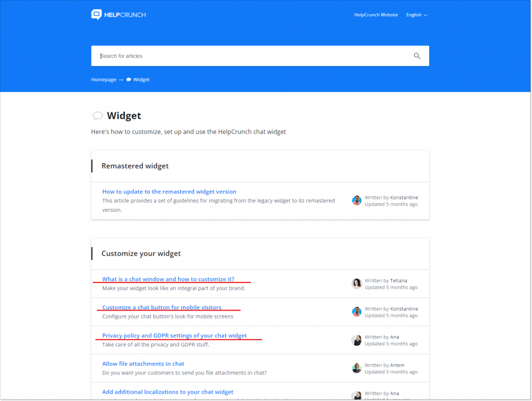The width and height of the screenshot is (532, 401).
Task: Open 'Privacy policy and GDPR settings of your chat widget'
Action: click(x=174, y=335)
